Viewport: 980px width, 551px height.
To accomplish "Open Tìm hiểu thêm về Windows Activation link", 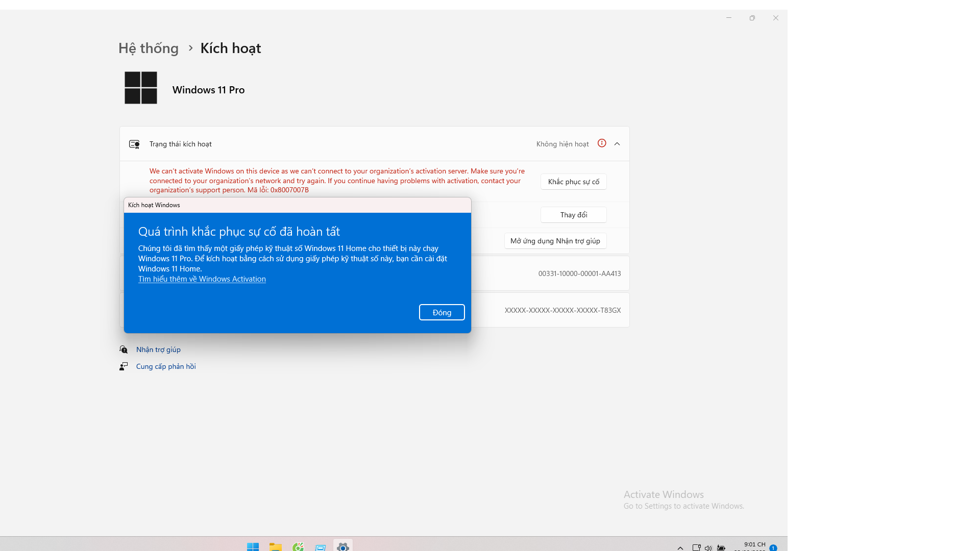I will pyautogui.click(x=202, y=279).
